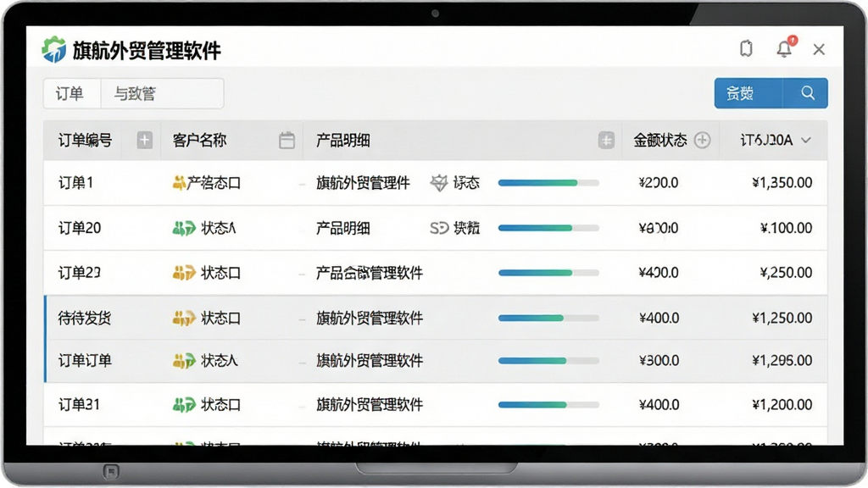Image resolution: width=868 pixels, height=488 pixels.
Task: Select the 订单23 order cell
Action: [80, 273]
